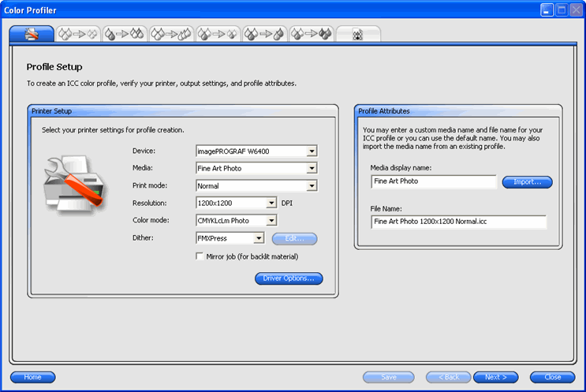Minimize the Color Profiler window
Viewport: 586px width, 392px height.
point(547,10)
